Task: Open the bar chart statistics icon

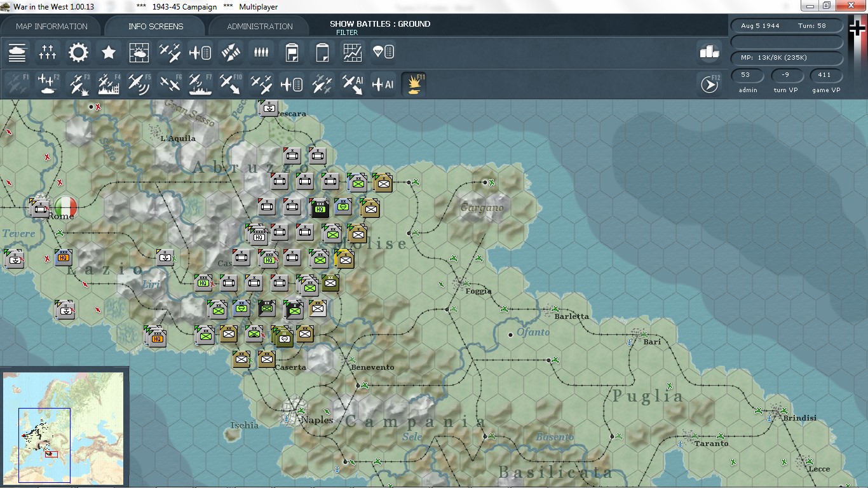Action: 709,52
